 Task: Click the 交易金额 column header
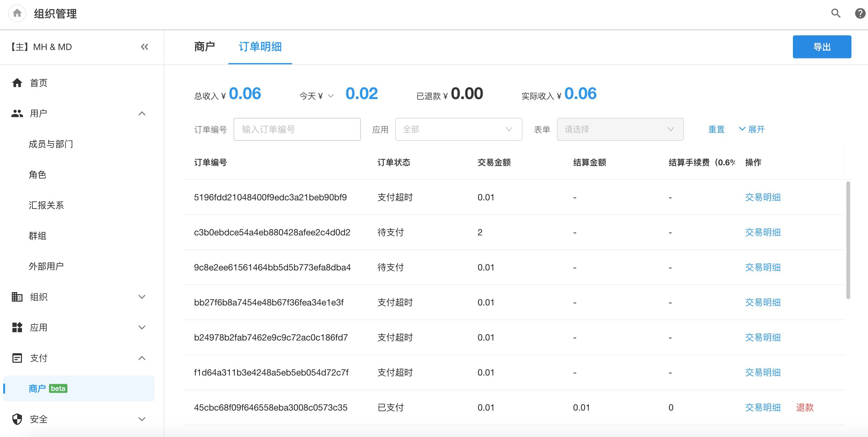click(494, 162)
